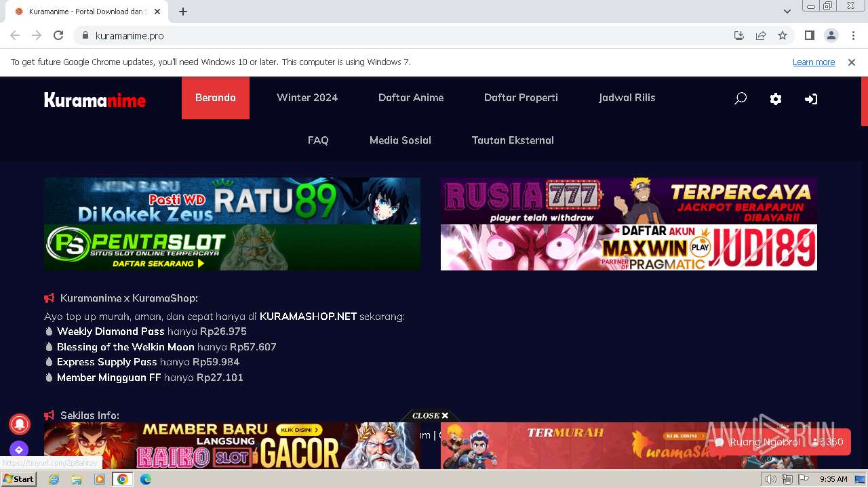The height and width of the screenshot is (488, 868).
Task: Click the install page icon in address bar
Action: coord(739,35)
